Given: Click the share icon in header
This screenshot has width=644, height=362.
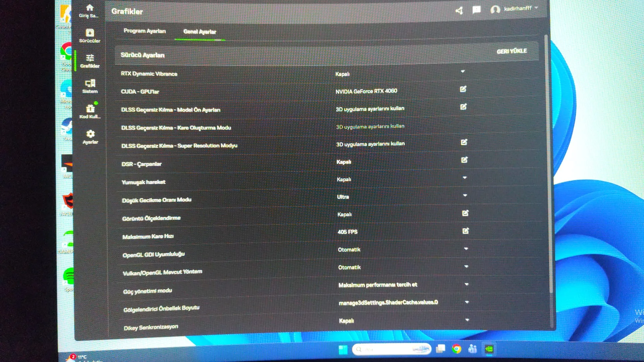Looking at the screenshot, I should pos(459,10).
